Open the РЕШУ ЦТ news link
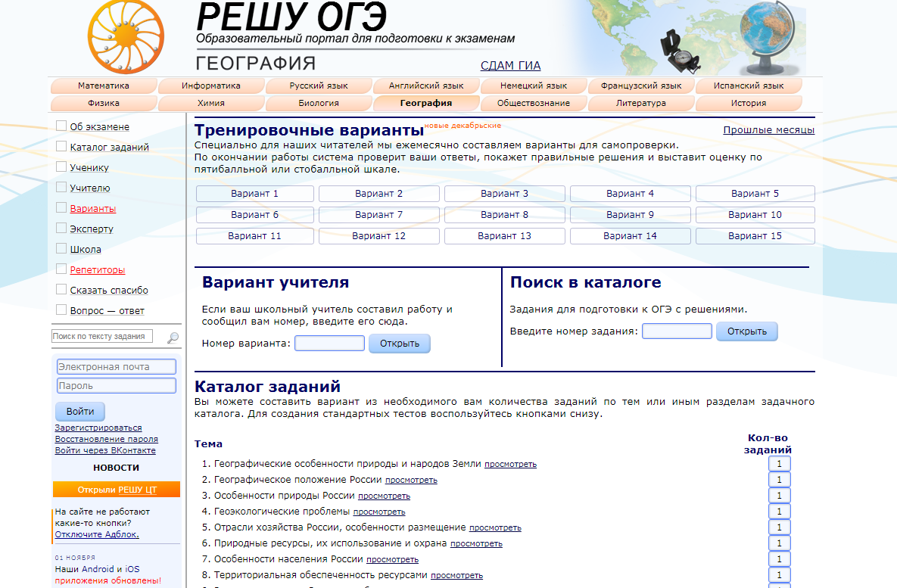The image size is (897, 588). tap(137, 490)
